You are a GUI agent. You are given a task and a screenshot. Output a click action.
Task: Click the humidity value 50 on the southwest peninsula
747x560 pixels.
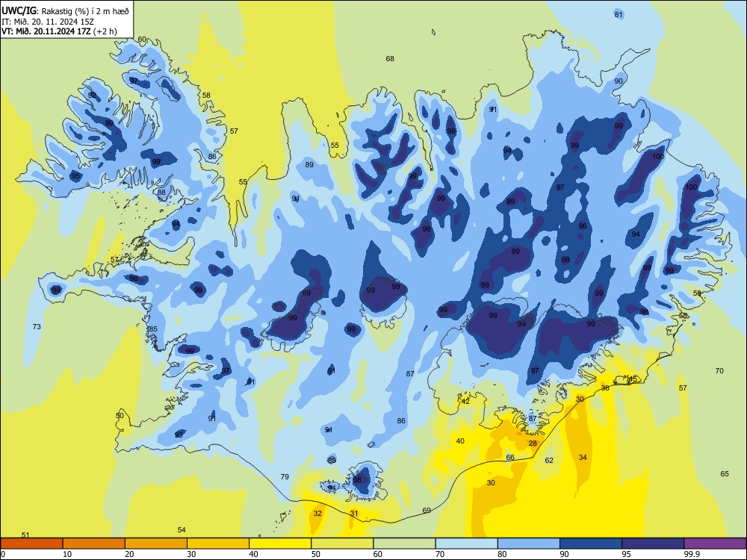pos(120,415)
